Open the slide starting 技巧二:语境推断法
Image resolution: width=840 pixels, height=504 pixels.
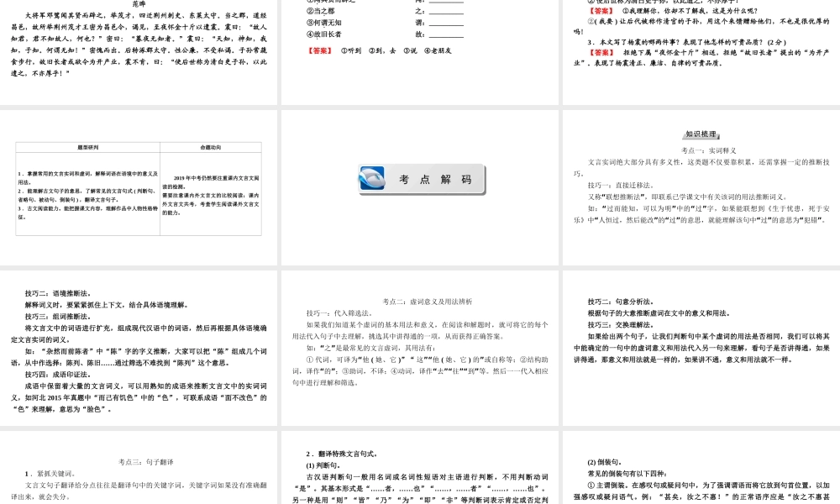139,348
